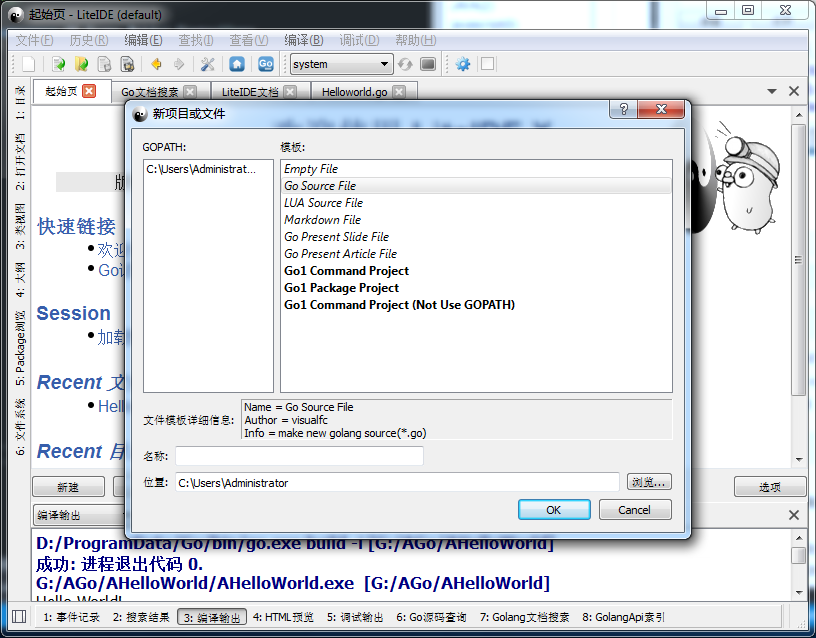
Task: Open the 调试 menu
Action: 359,40
